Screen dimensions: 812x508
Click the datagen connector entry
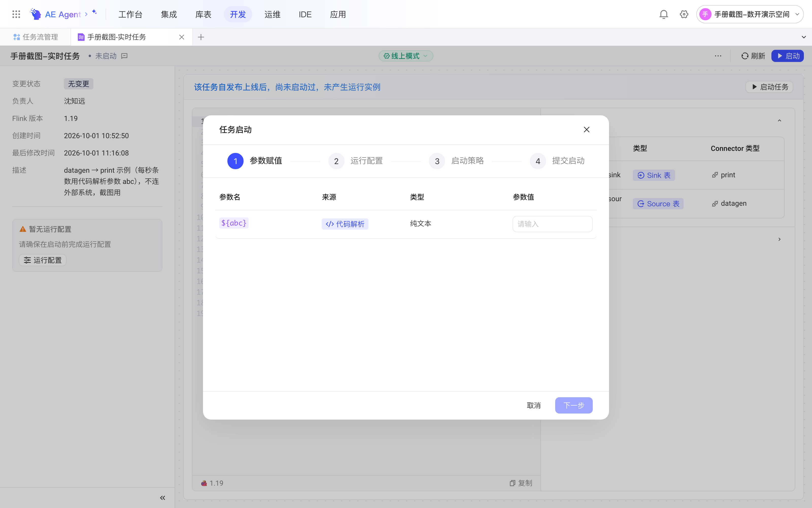pos(729,203)
